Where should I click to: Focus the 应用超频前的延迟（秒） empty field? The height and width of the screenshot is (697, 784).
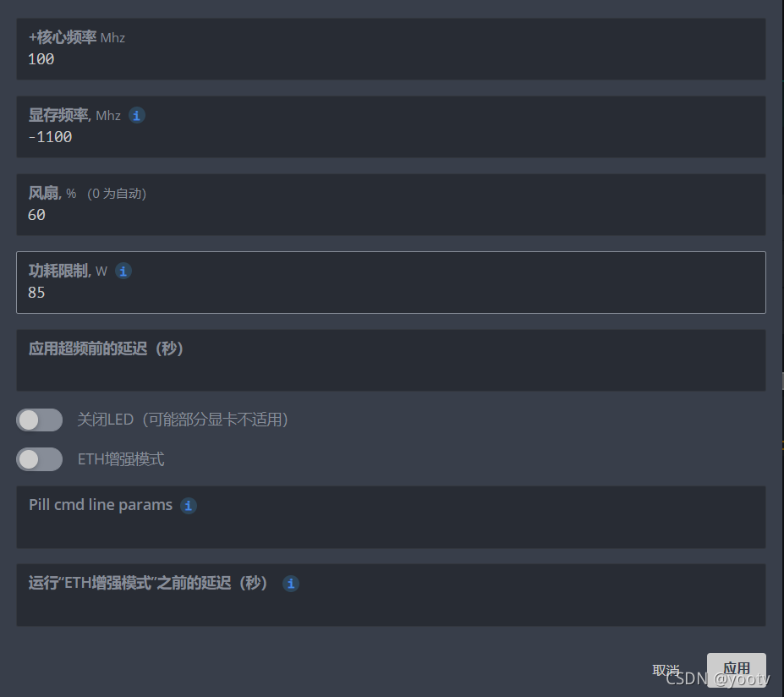pyautogui.click(x=391, y=360)
